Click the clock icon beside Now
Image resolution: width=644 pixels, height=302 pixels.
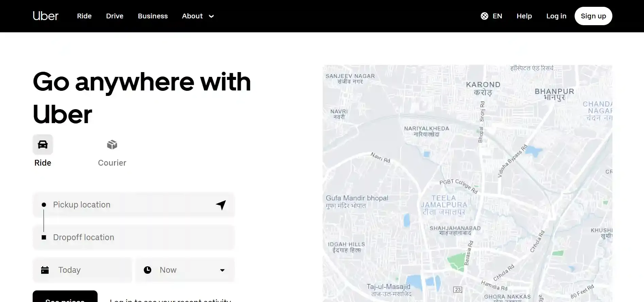(x=148, y=270)
